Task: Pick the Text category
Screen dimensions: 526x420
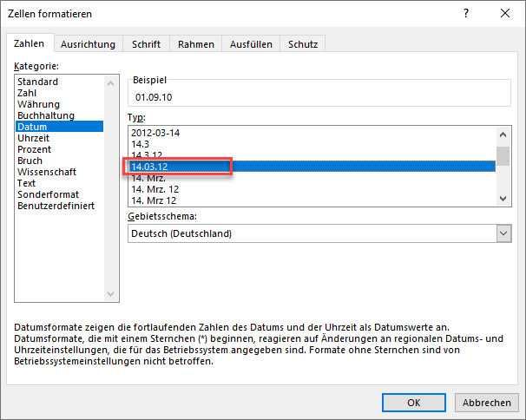Action: click(59, 183)
